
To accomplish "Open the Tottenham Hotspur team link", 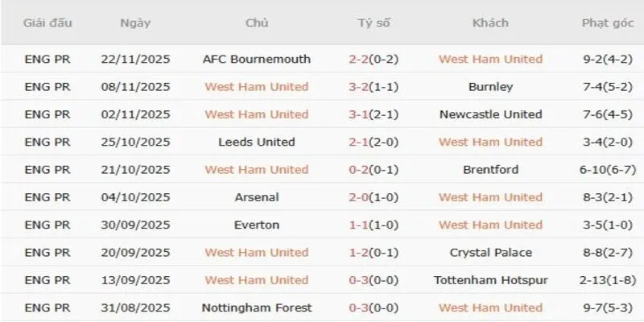I will pyautogui.click(x=490, y=280).
